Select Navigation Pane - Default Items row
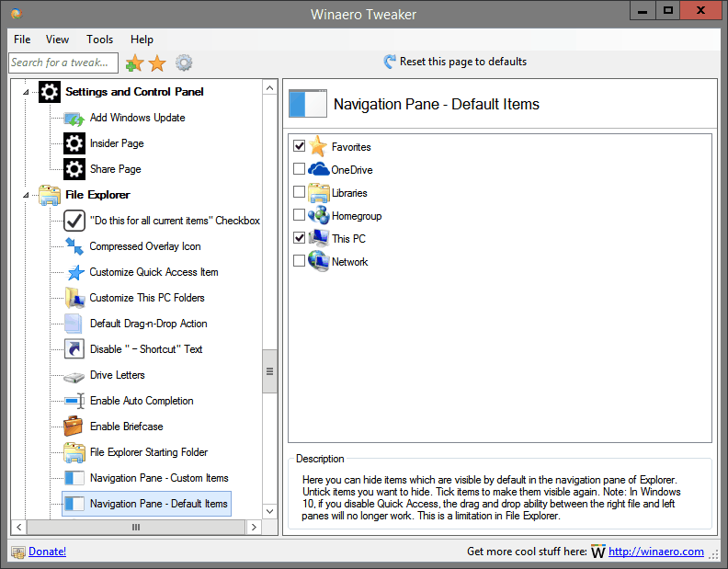The height and width of the screenshot is (569, 728). coord(147,504)
